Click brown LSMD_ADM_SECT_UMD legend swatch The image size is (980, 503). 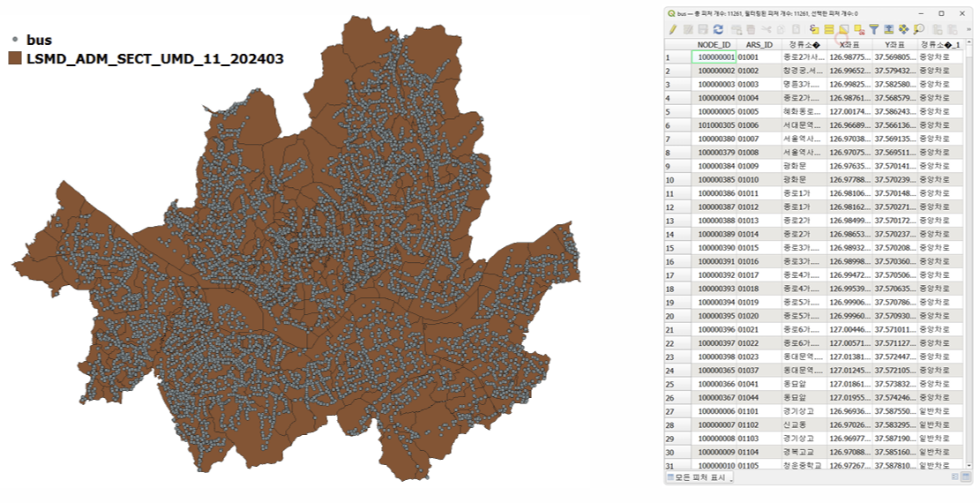pyautogui.click(x=15, y=59)
